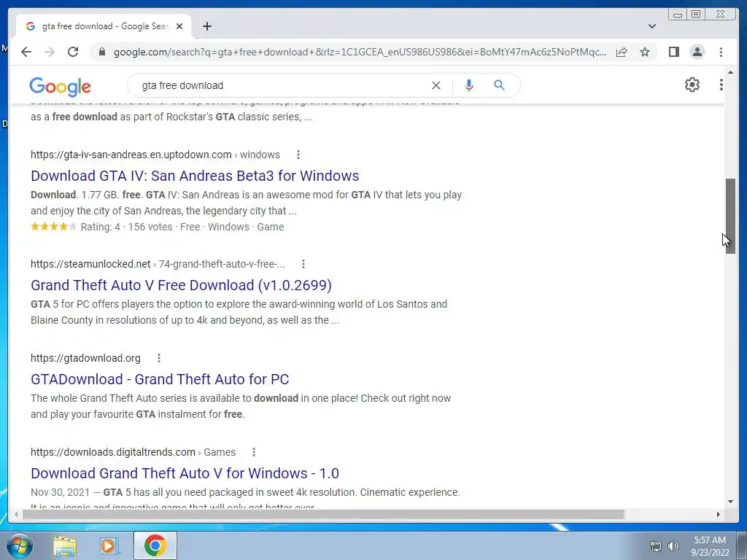Open Download Grand Theft Auto V for Windows
This screenshot has height=560, width=747.
(185, 473)
